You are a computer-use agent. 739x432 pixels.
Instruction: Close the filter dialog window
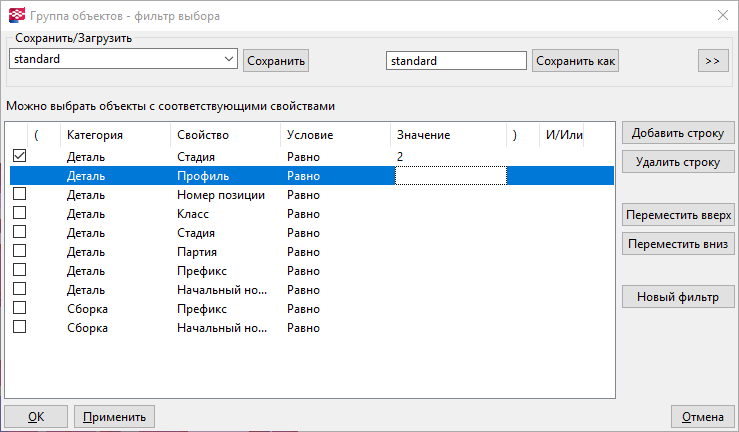(x=723, y=15)
